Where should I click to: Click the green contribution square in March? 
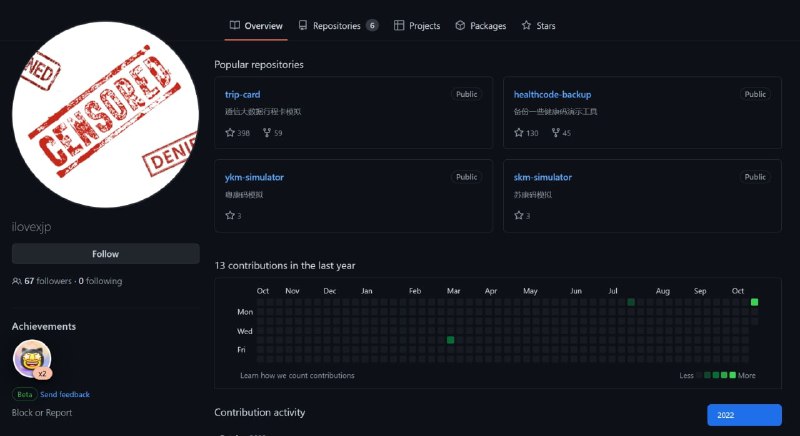tap(450, 340)
